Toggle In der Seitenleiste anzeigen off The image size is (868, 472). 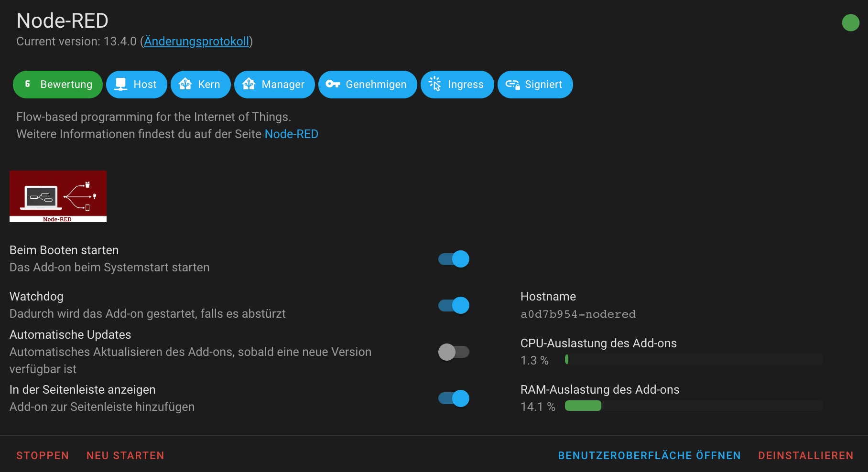point(453,398)
